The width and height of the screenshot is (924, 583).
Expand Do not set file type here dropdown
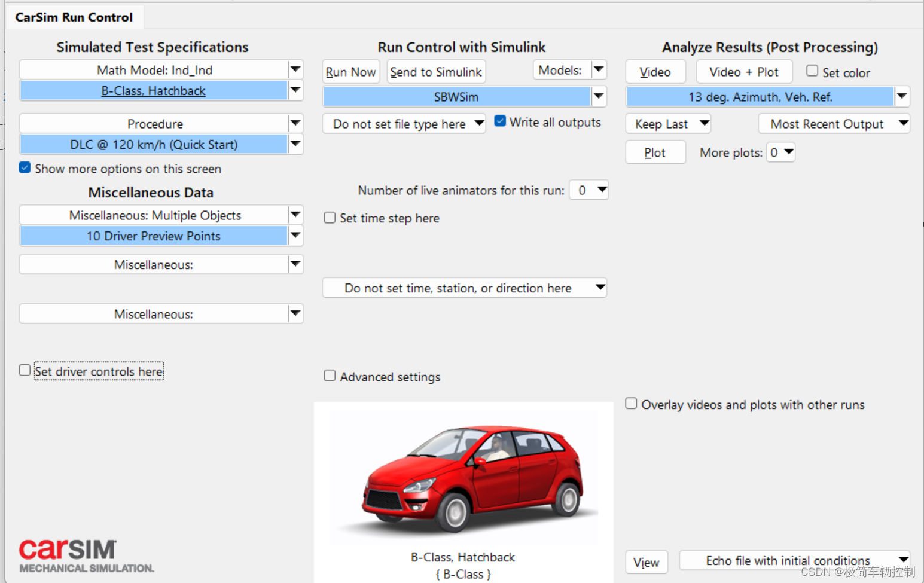coord(404,124)
